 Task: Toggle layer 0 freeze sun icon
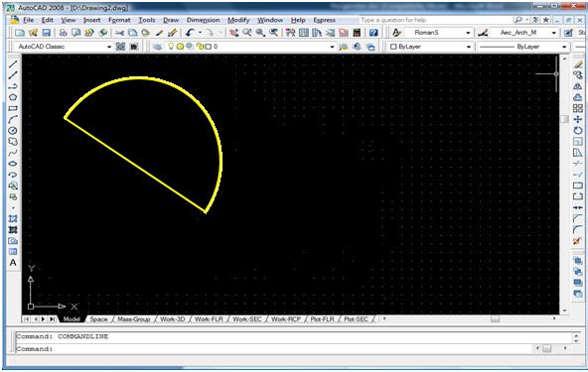point(180,47)
